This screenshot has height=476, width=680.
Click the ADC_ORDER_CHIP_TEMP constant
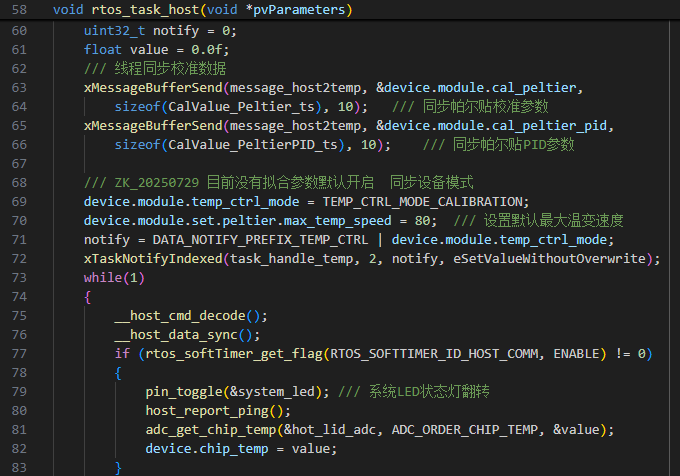click(465, 430)
